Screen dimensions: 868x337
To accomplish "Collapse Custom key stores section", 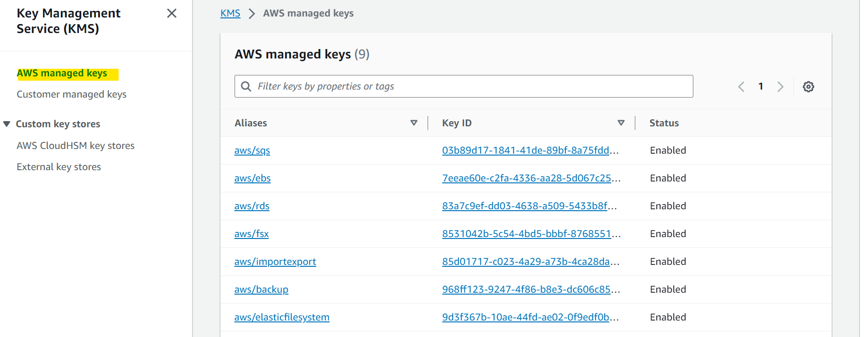I will (7, 124).
